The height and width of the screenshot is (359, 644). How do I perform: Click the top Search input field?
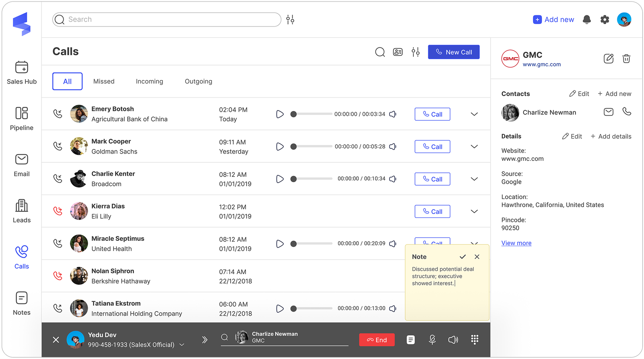167,19
